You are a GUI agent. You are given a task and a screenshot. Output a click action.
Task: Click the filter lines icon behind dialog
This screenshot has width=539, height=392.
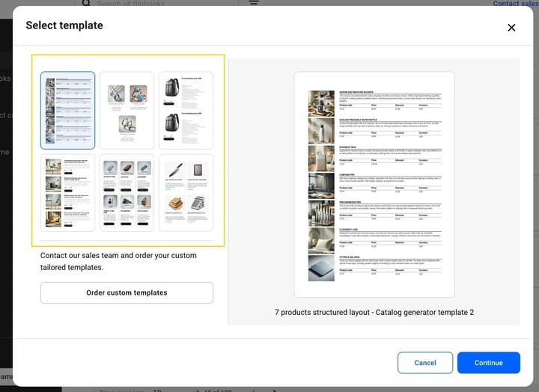254,2
